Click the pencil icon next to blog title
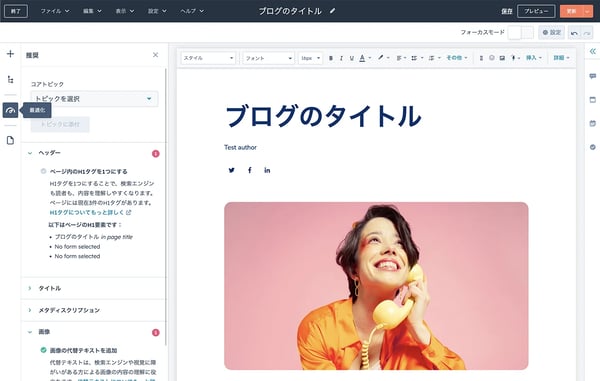This screenshot has height=381, width=600. tap(332, 11)
